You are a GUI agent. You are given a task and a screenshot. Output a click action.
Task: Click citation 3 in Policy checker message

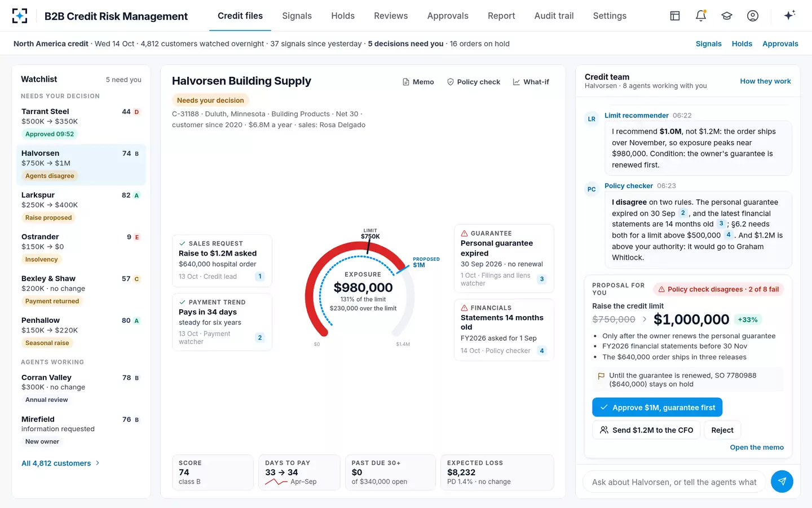721,224
